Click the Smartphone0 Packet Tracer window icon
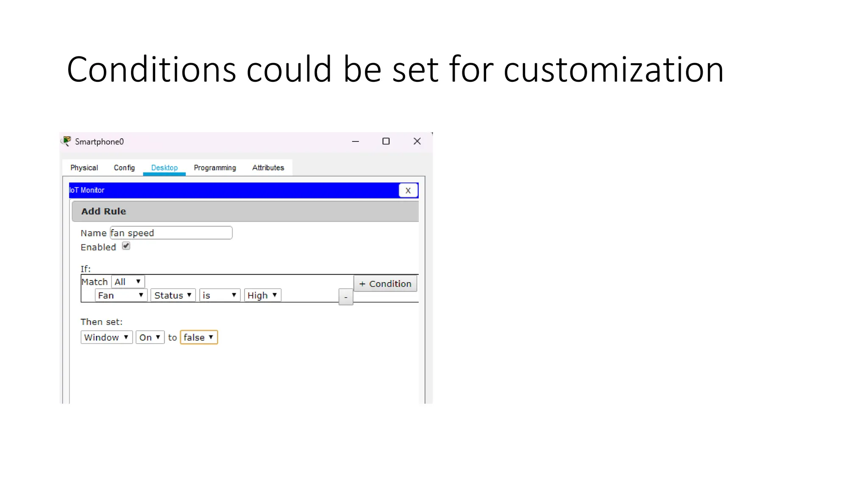 pos(67,141)
